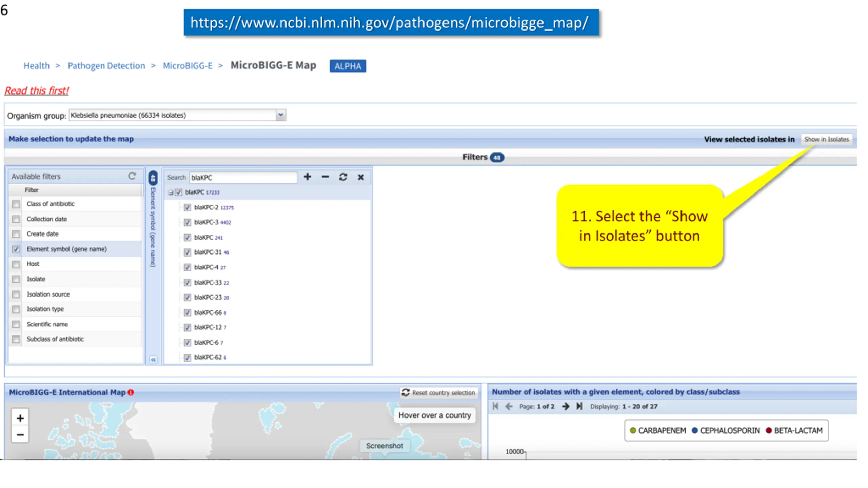
Task: Enable the Class of antibiotic filter checkbox
Action: 16,204
